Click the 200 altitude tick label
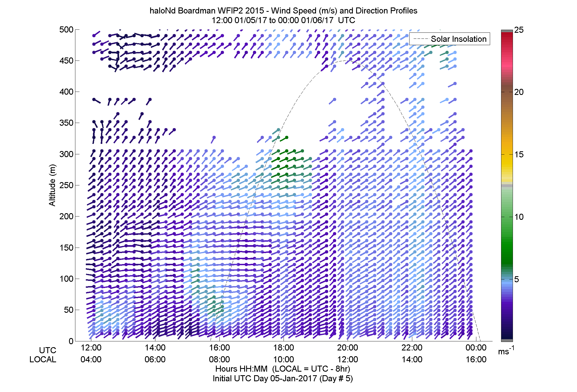Image resolution: width=577 pixels, height=392 pixels. click(66, 216)
